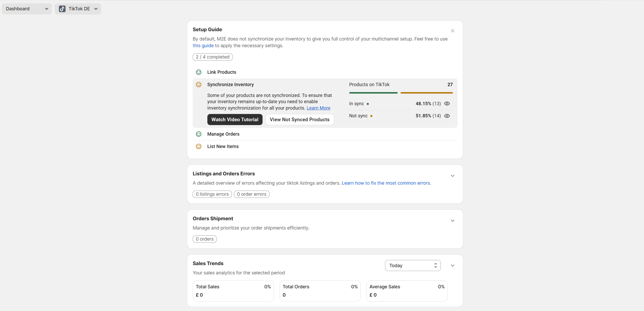Click the 51.85% (14) not sync value
The width and height of the screenshot is (644, 311).
428,116
